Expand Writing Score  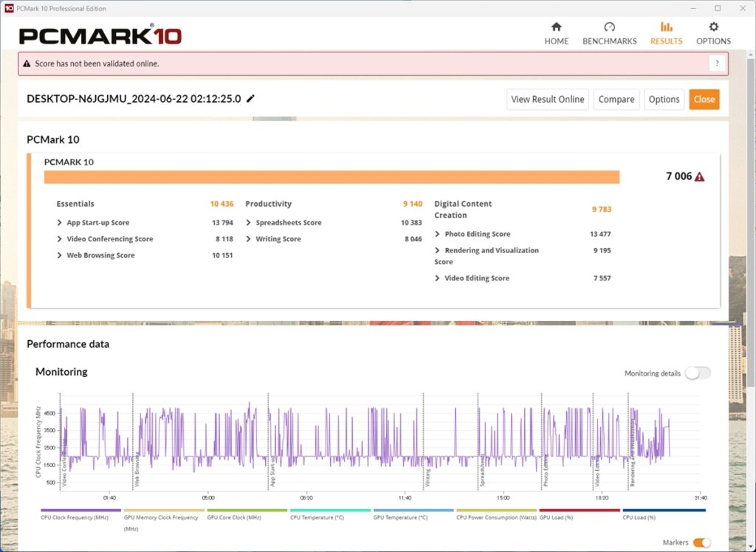(248, 239)
